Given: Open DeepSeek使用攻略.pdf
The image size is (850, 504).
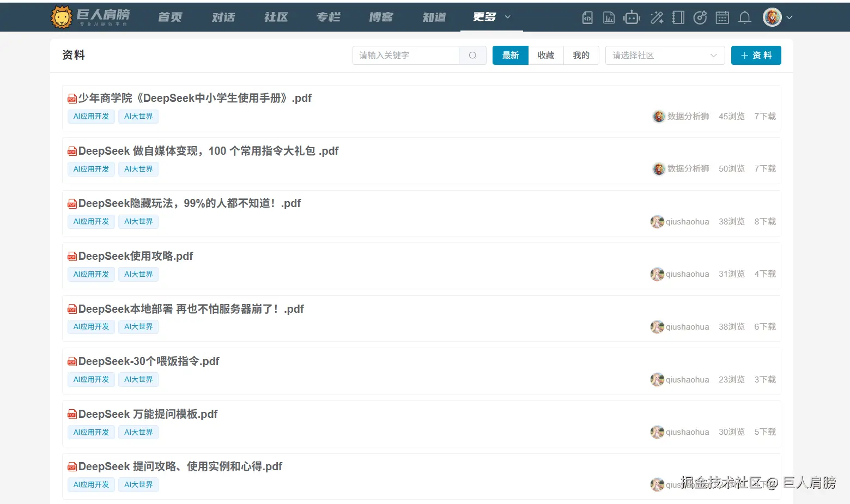Looking at the screenshot, I should tap(136, 256).
